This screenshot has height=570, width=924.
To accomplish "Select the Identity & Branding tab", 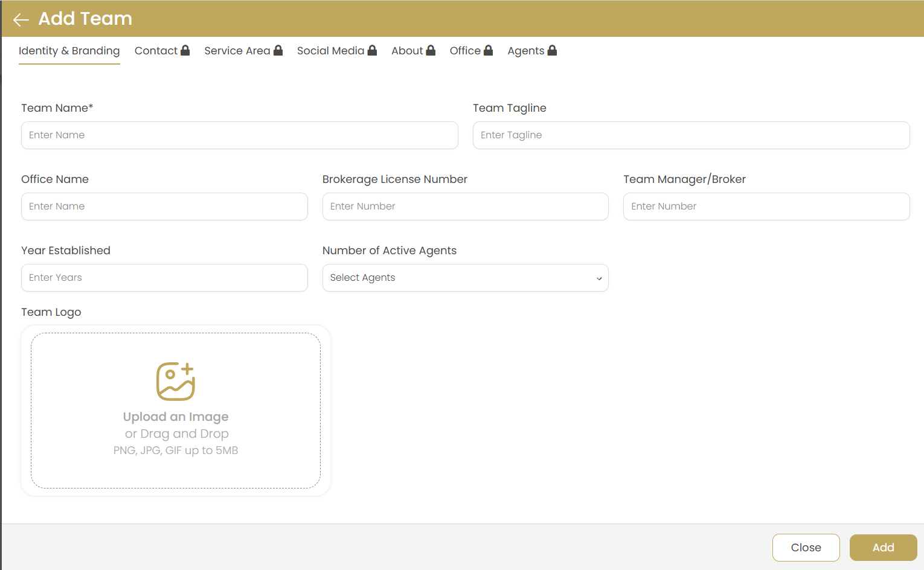I will point(69,51).
